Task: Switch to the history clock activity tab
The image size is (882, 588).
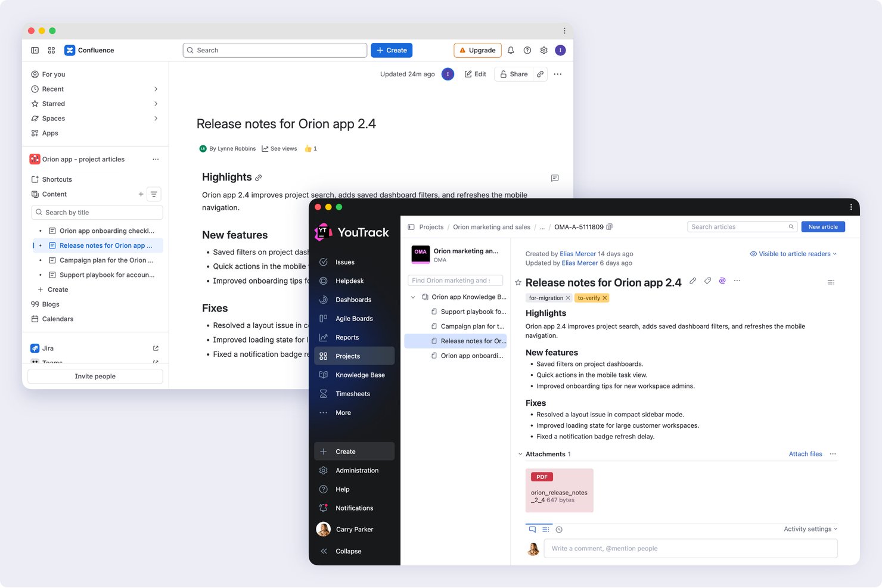Action: click(x=559, y=530)
